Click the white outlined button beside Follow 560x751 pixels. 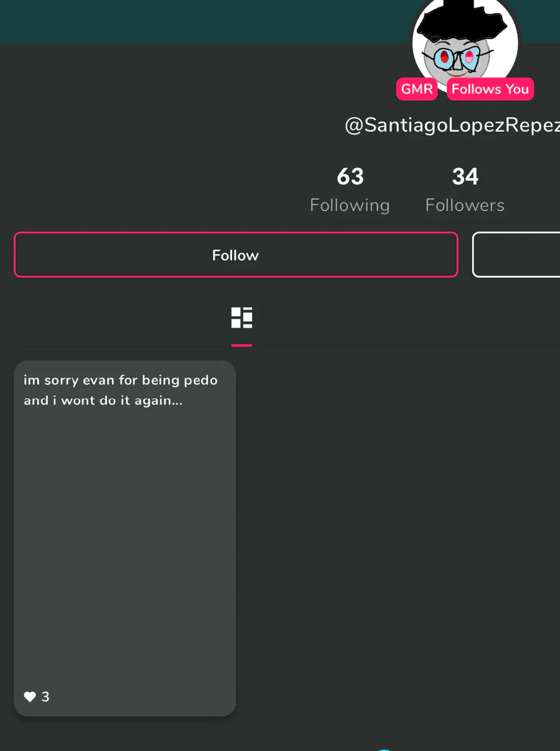click(516, 255)
